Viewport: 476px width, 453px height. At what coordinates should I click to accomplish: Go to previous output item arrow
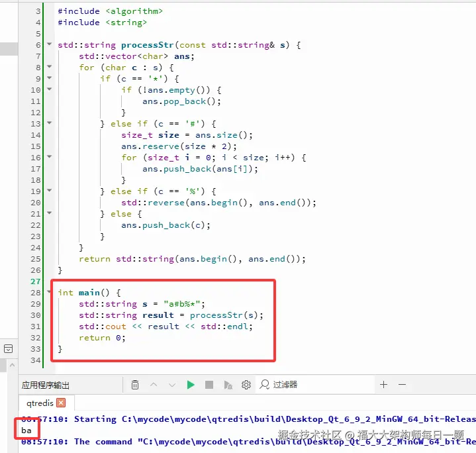tap(154, 385)
